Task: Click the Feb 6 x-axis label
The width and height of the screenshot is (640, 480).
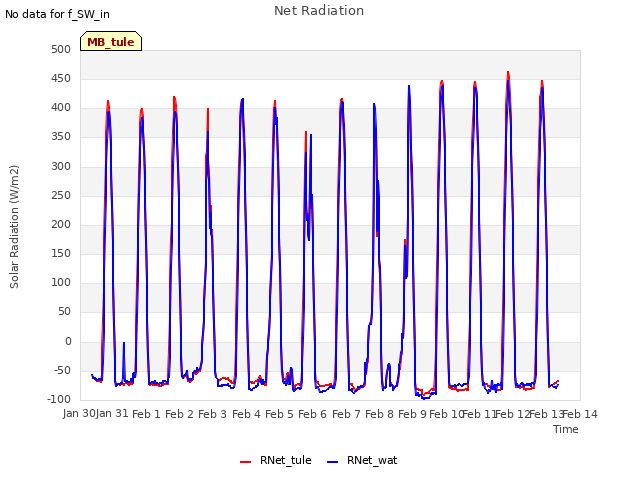Action: (x=313, y=414)
